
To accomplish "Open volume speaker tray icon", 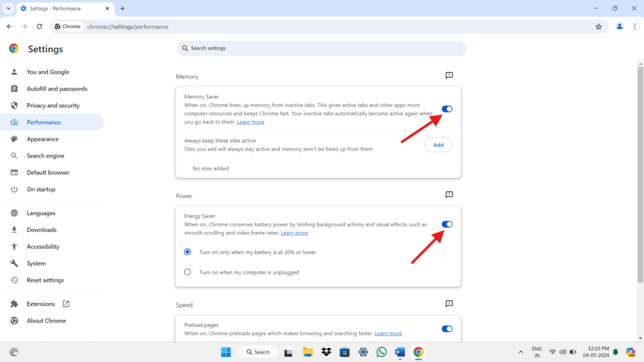I will tap(563, 352).
